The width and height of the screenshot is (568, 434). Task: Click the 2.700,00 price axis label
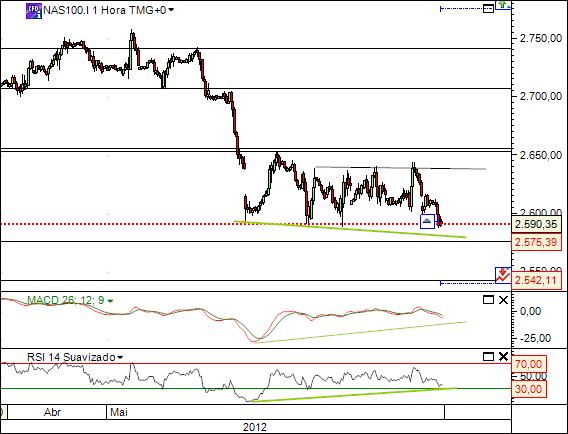click(541, 96)
